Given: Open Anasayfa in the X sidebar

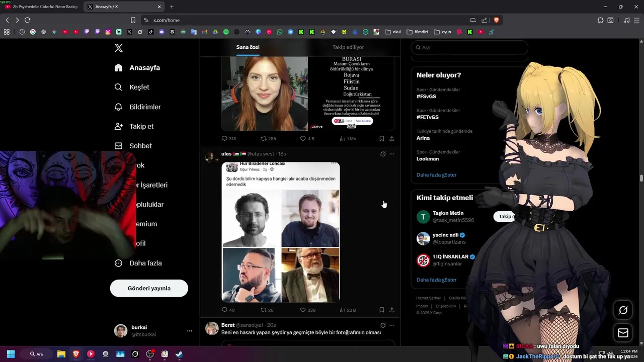Looking at the screenshot, I should pos(137,67).
